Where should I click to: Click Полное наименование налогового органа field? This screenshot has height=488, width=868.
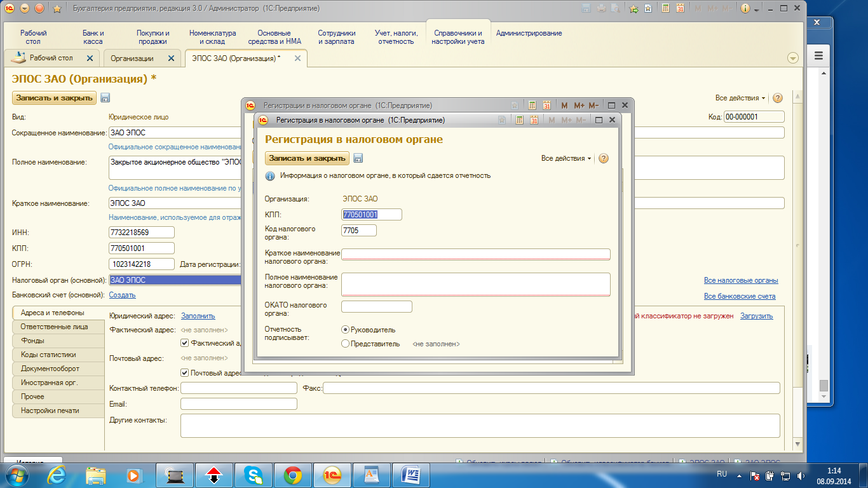pyautogui.click(x=476, y=284)
